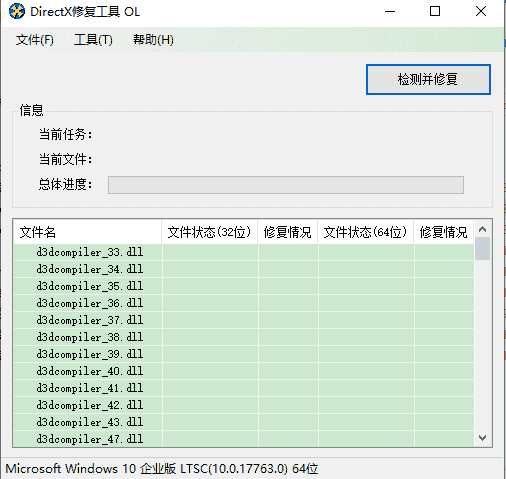506x479 pixels.
Task: Select row d3dcompiler_42.dll
Action: click(x=244, y=405)
